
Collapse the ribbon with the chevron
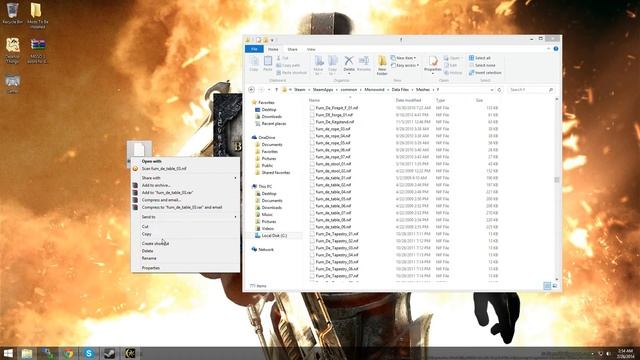548,49
